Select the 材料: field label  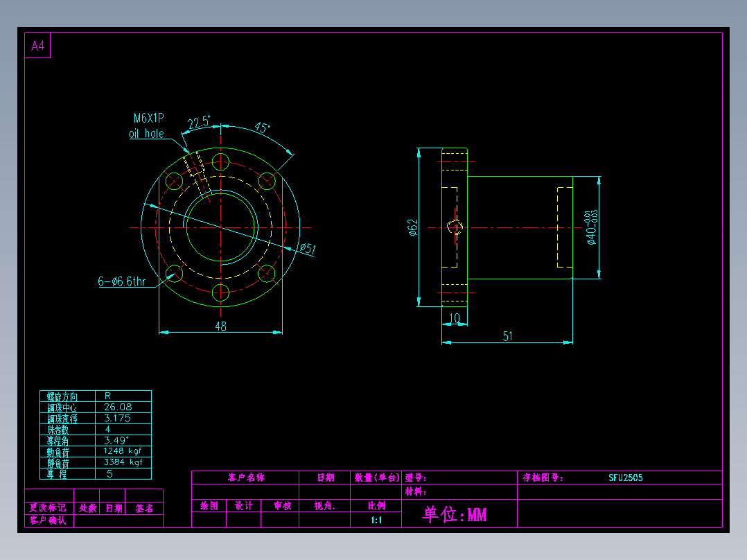416,491
